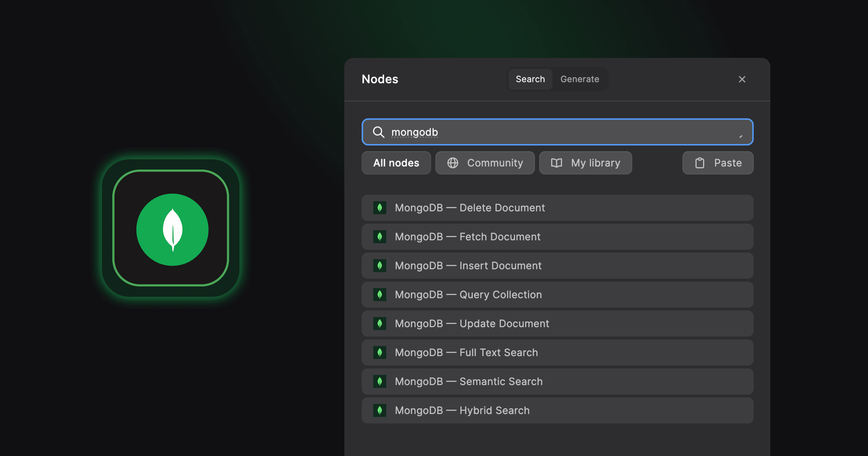Click the book icon on My library filter
This screenshot has height=456, width=868.
[x=556, y=163]
